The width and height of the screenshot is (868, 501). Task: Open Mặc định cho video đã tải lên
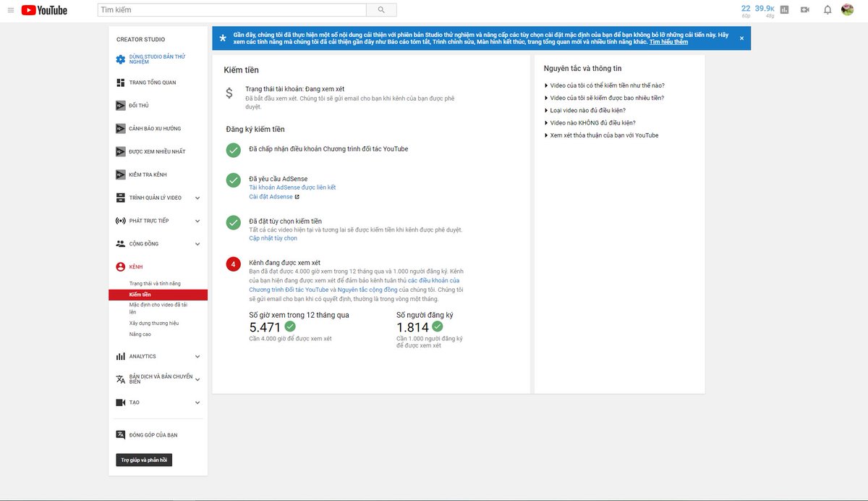coord(160,308)
